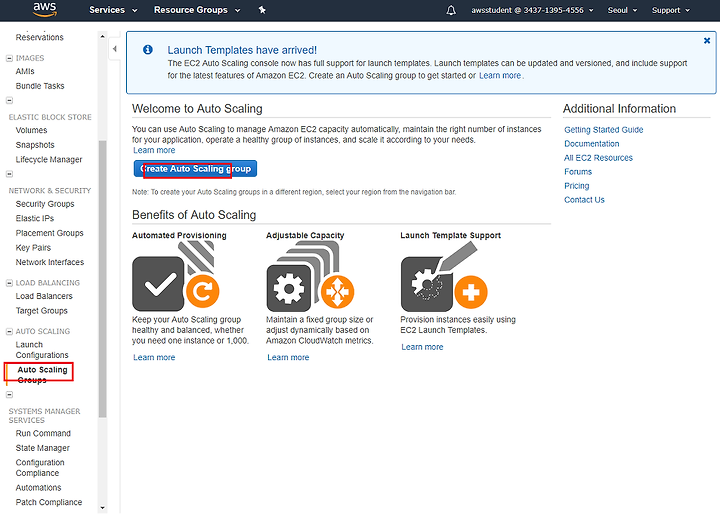720x515 pixels.
Task: Click Create Auto Scaling group button
Action: pos(195,169)
